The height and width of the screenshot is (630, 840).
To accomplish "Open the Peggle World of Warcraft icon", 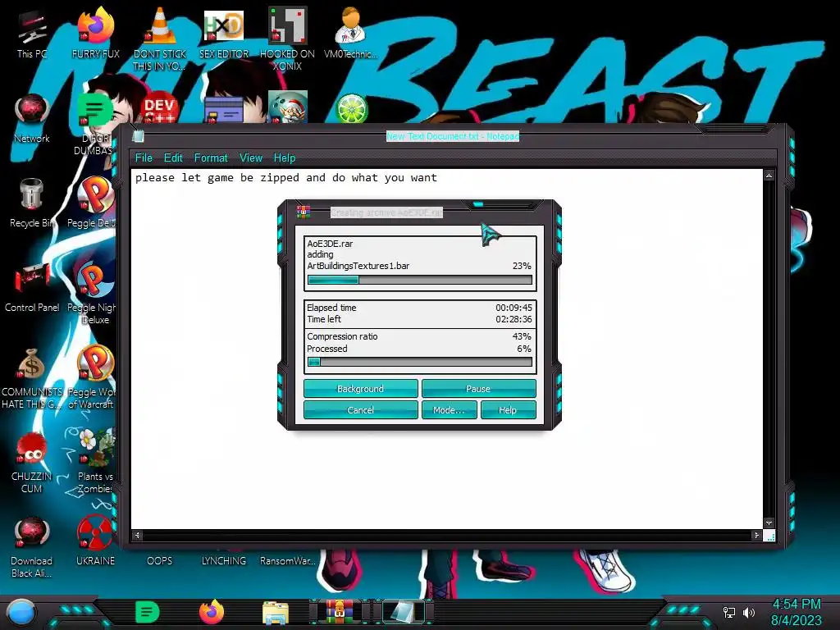I will pyautogui.click(x=92, y=377).
